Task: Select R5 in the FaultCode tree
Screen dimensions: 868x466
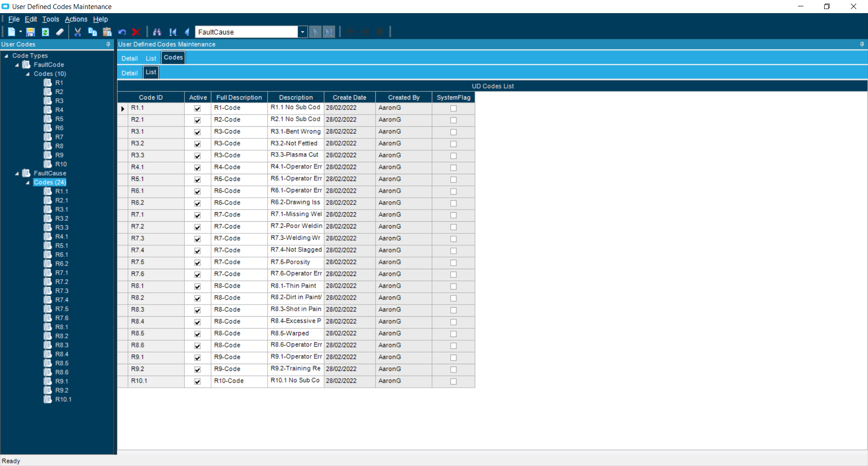Action: pos(59,119)
